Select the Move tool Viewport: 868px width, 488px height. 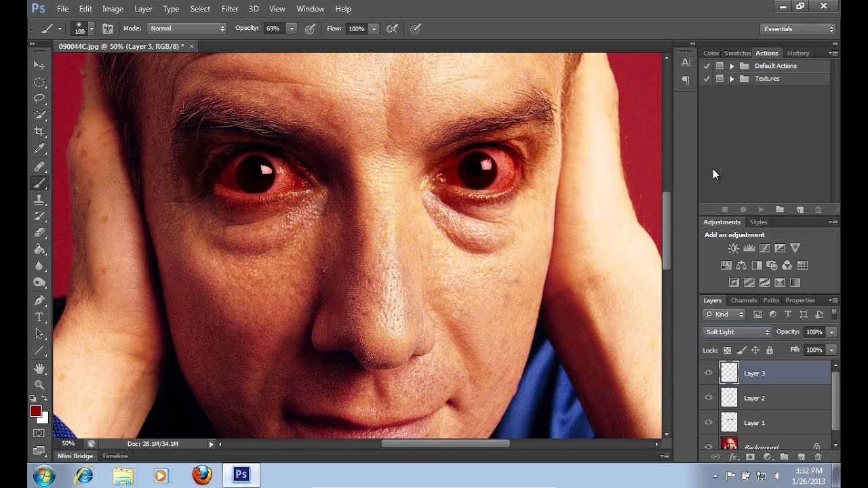pos(39,65)
